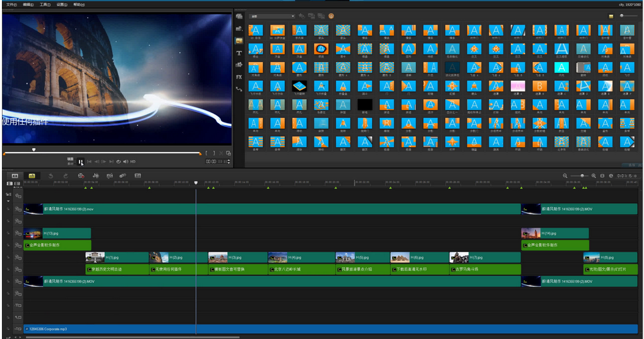Select the transitions library icon
The width and height of the screenshot is (644, 339).
click(239, 40)
